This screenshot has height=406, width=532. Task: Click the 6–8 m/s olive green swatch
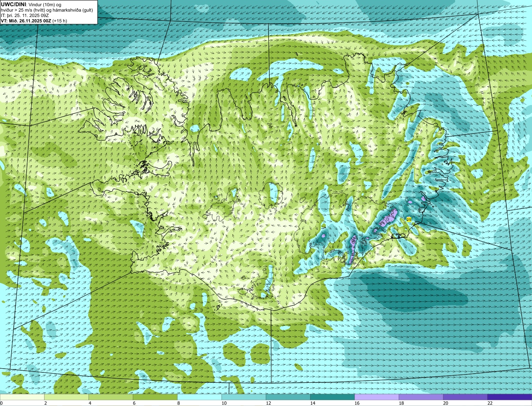pos(155,397)
